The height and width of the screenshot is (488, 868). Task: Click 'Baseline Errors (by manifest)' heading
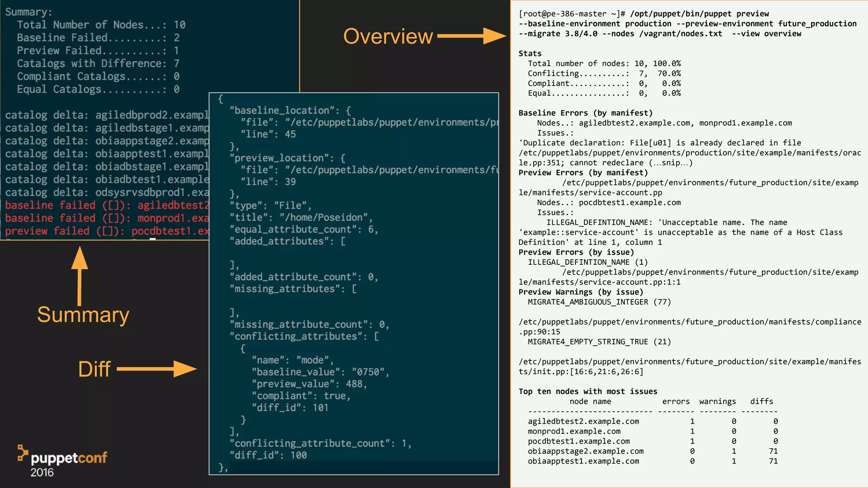[586, 113]
